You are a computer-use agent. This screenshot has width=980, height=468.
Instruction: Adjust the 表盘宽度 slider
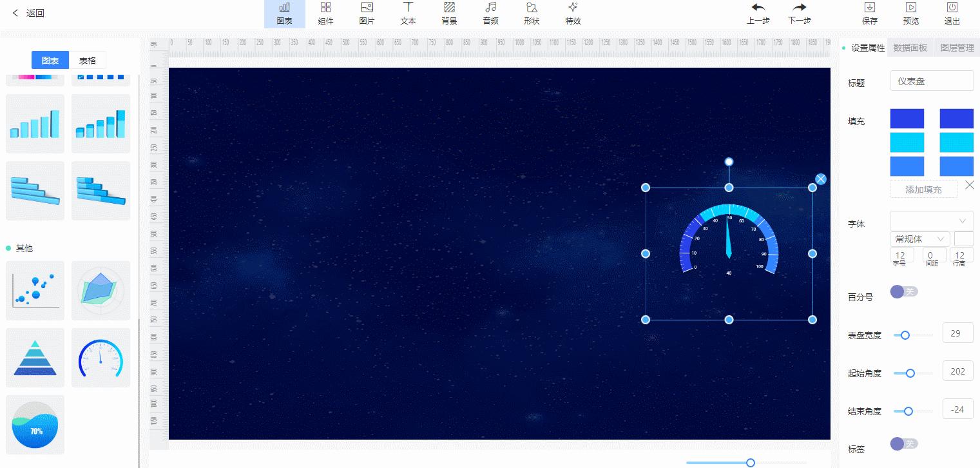point(913,335)
